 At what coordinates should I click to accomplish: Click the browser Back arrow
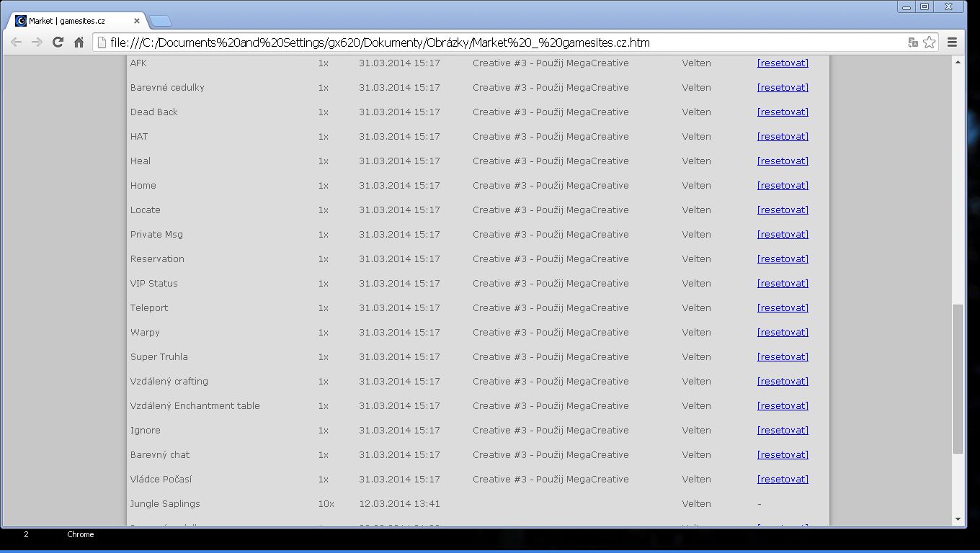pyautogui.click(x=16, y=42)
